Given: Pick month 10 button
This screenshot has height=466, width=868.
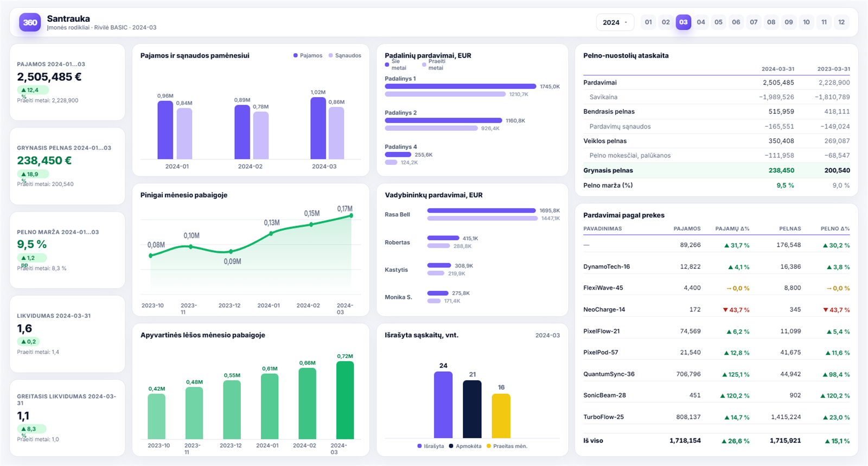Looking at the screenshot, I should (806, 22).
